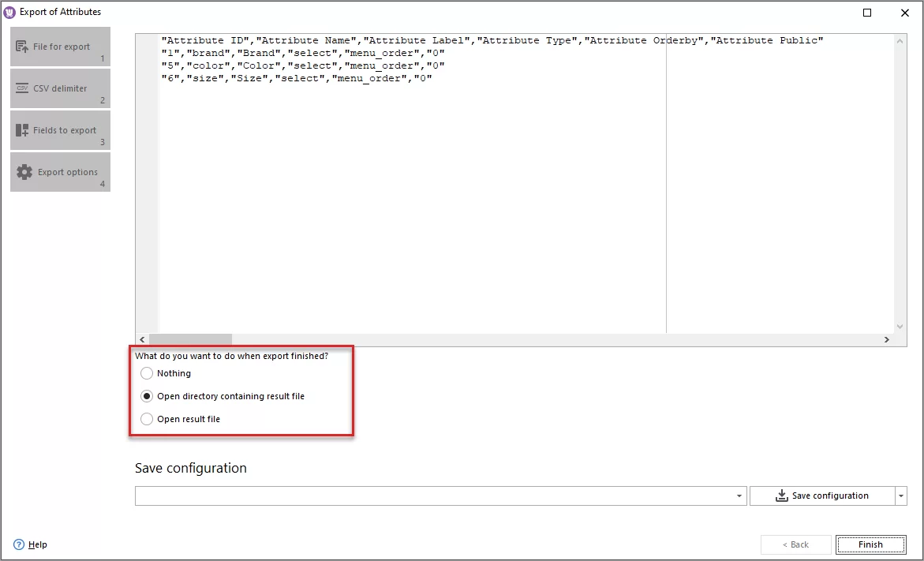
Task: Go to the CSV delimiter tab
Action: pyautogui.click(x=60, y=88)
